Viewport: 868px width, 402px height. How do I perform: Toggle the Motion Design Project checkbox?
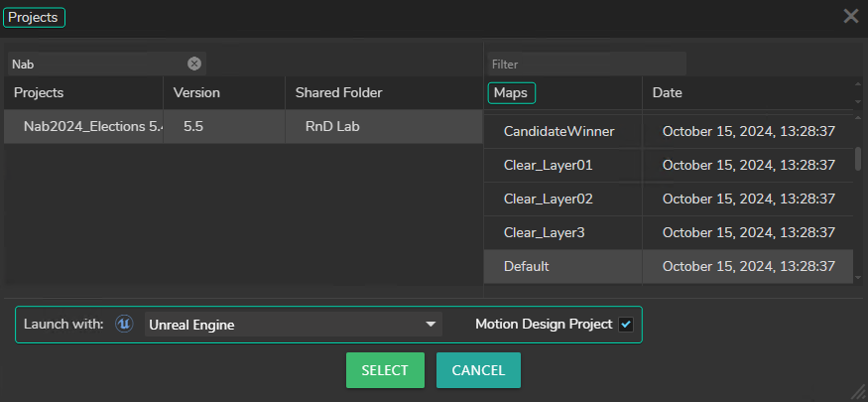(x=626, y=325)
